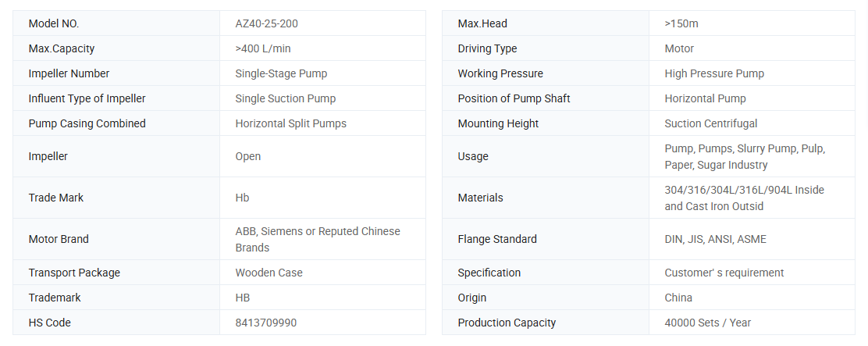Click the Single-Stage Pump value

[x=281, y=73]
